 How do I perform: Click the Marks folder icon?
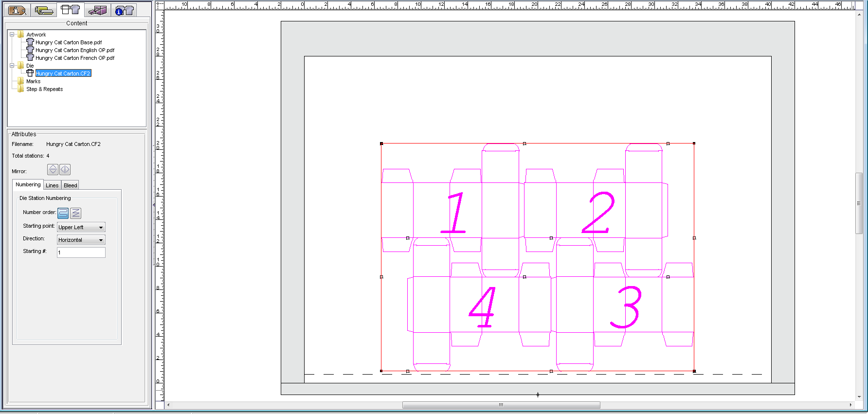[x=21, y=81]
